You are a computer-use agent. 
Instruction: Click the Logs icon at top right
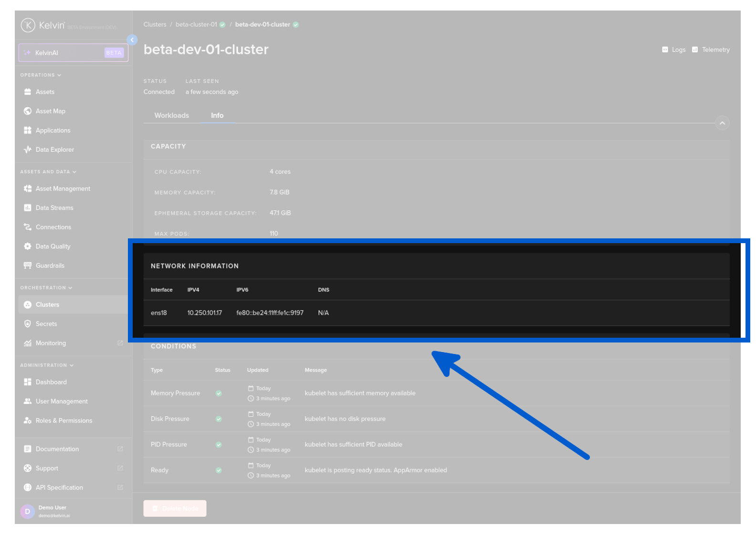point(665,50)
